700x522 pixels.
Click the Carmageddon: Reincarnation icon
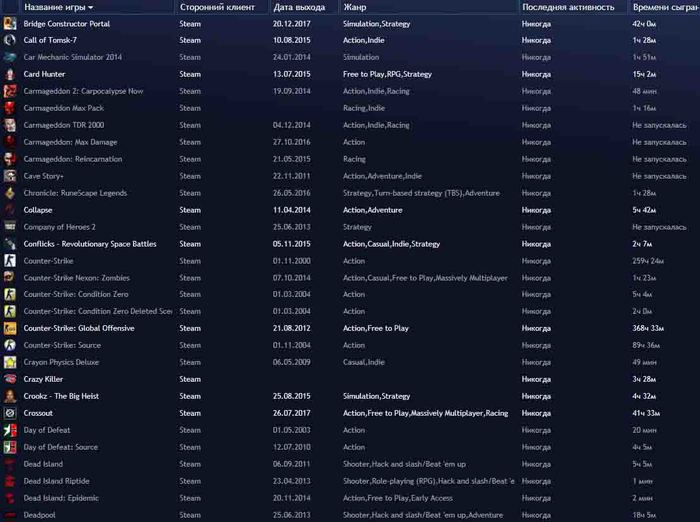(x=10, y=159)
